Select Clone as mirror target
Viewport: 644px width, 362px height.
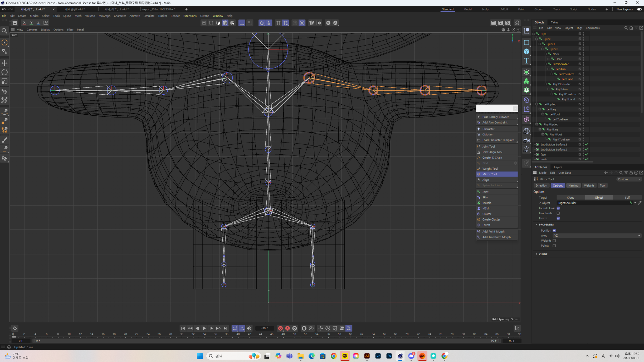point(570,198)
